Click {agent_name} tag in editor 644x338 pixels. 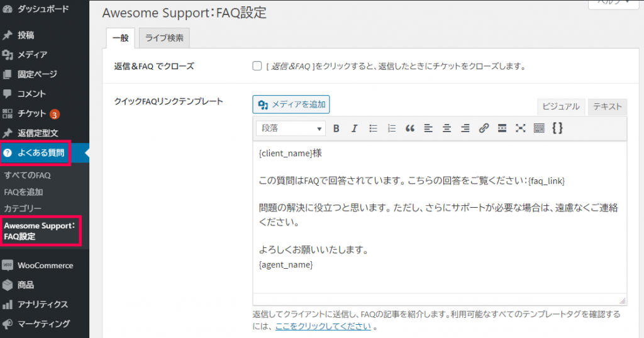click(286, 265)
